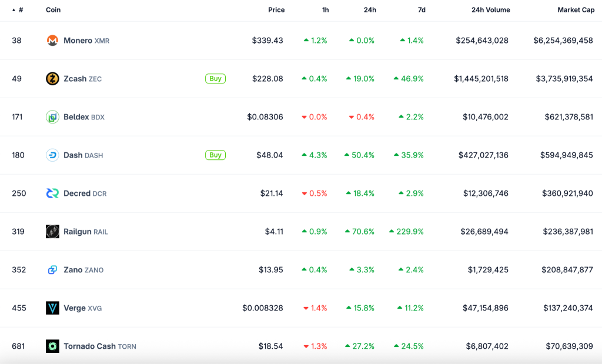Click the Decred coin logo icon
This screenshot has width=602, height=364.
pyautogui.click(x=52, y=193)
